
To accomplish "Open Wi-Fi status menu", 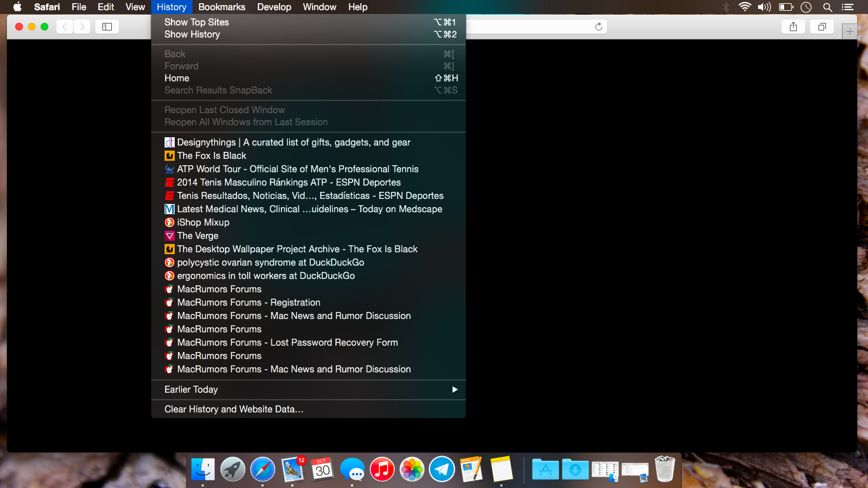I will tap(745, 7).
